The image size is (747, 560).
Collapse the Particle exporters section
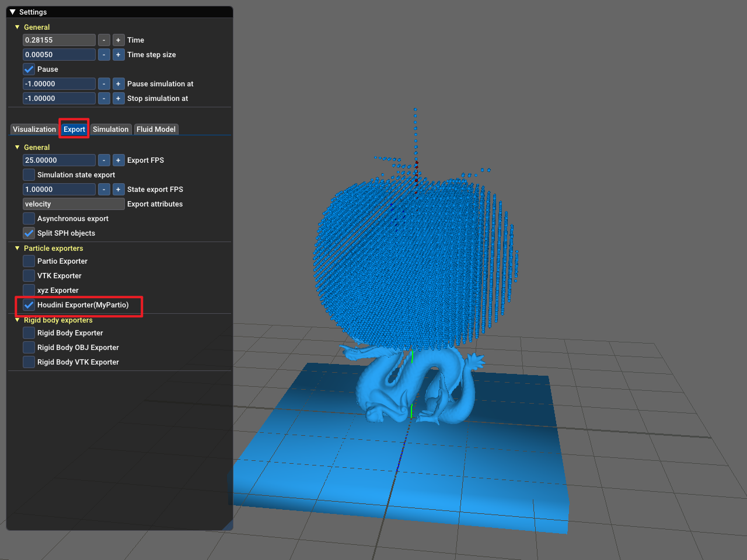[17, 249]
